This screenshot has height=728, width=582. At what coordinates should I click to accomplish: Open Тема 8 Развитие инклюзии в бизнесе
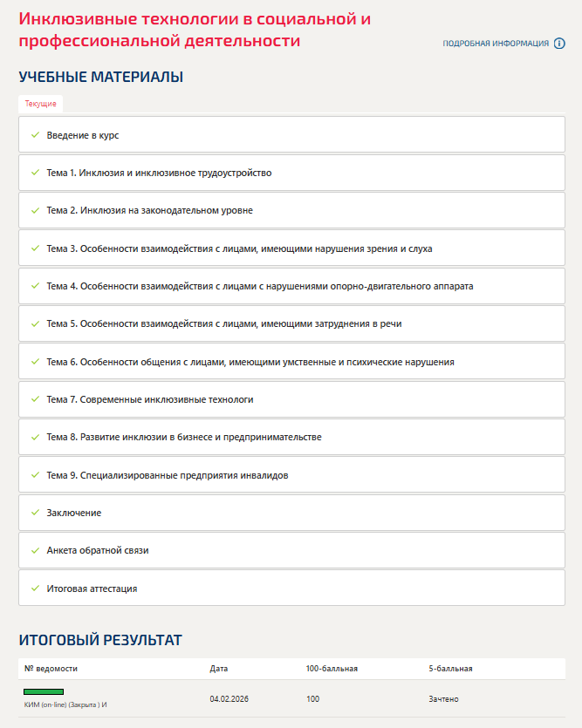click(184, 437)
